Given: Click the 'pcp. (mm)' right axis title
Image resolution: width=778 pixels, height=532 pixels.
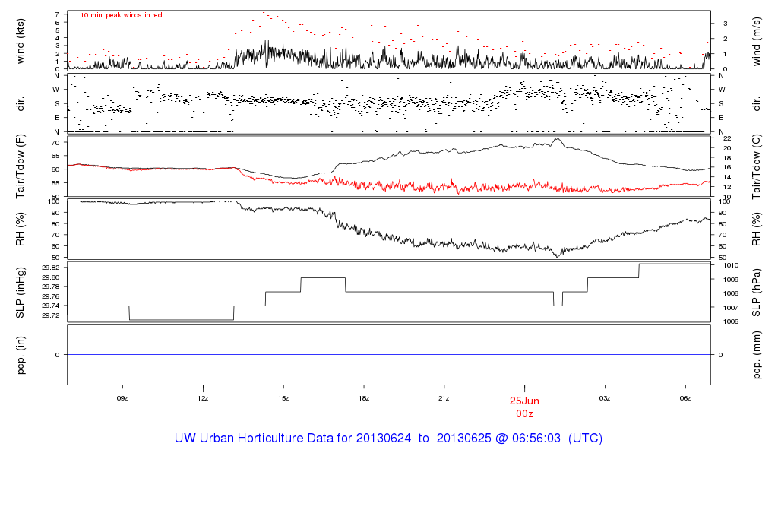Looking at the screenshot, I should point(757,356).
